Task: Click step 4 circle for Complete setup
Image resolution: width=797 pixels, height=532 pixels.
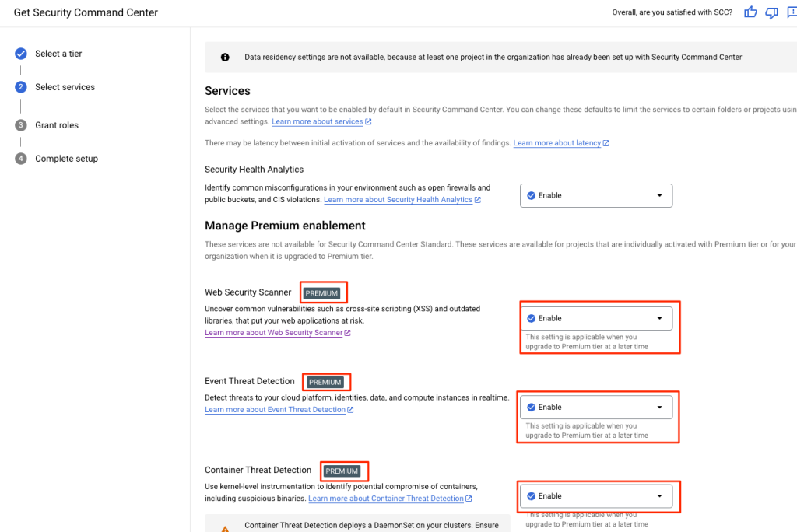Action: 21,159
